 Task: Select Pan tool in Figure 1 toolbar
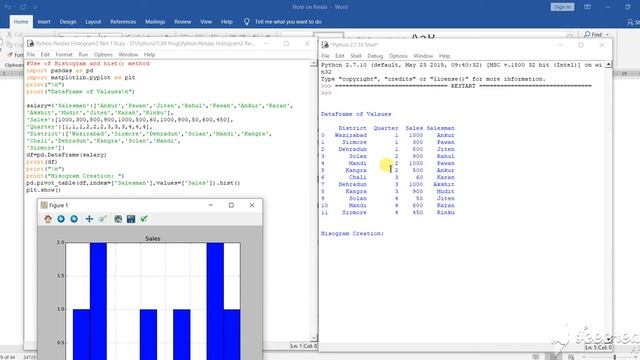[x=89, y=219]
